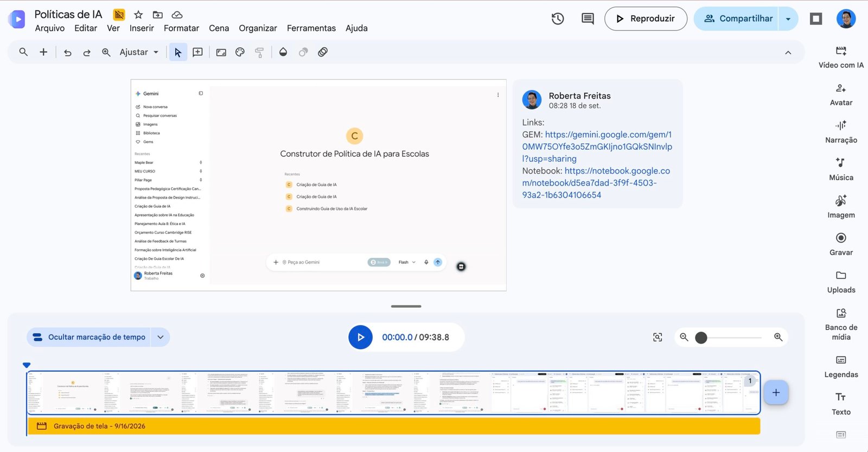The height and width of the screenshot is (452, 868).
Task: Toggle Ocultar marcação de tempo
Action: pos(89,337)
